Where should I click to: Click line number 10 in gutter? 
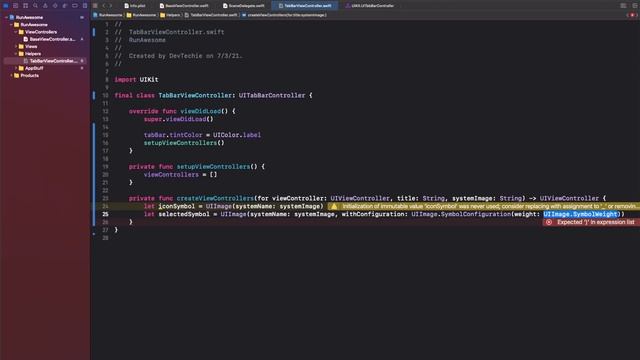(x=105, y=96)
